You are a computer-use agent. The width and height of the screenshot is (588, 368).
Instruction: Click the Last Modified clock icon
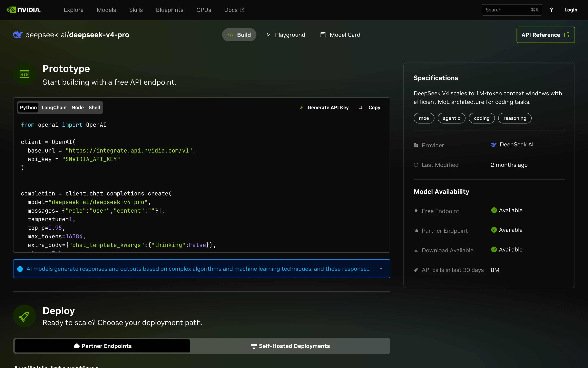tap(416, 165)
